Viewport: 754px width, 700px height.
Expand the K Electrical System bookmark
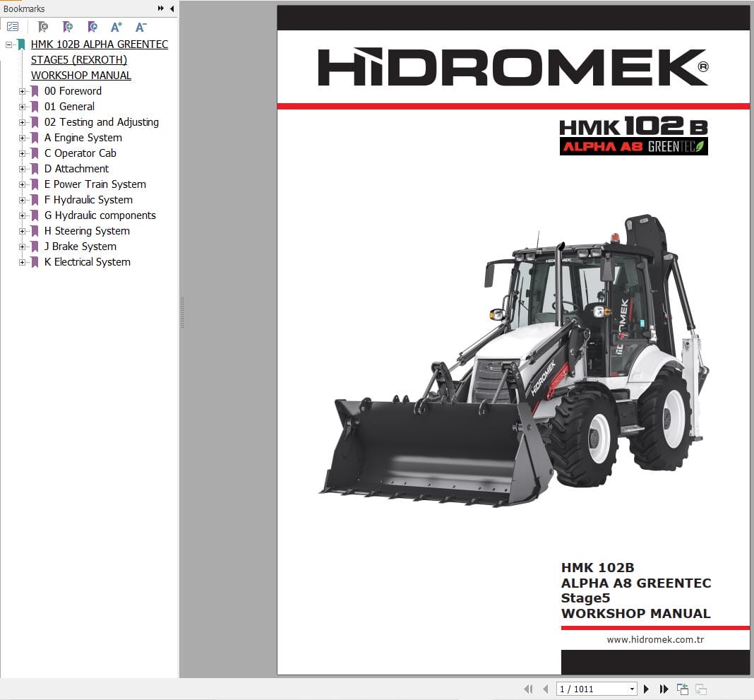[22, 262]
